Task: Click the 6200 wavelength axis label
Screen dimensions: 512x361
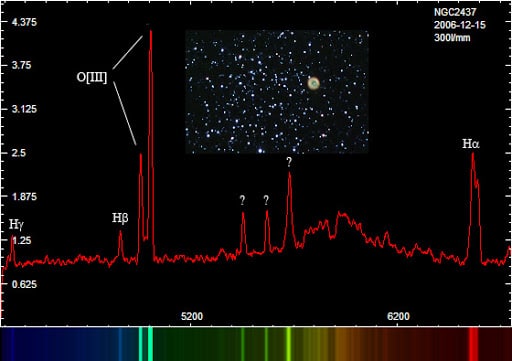Action: [398, 316]
